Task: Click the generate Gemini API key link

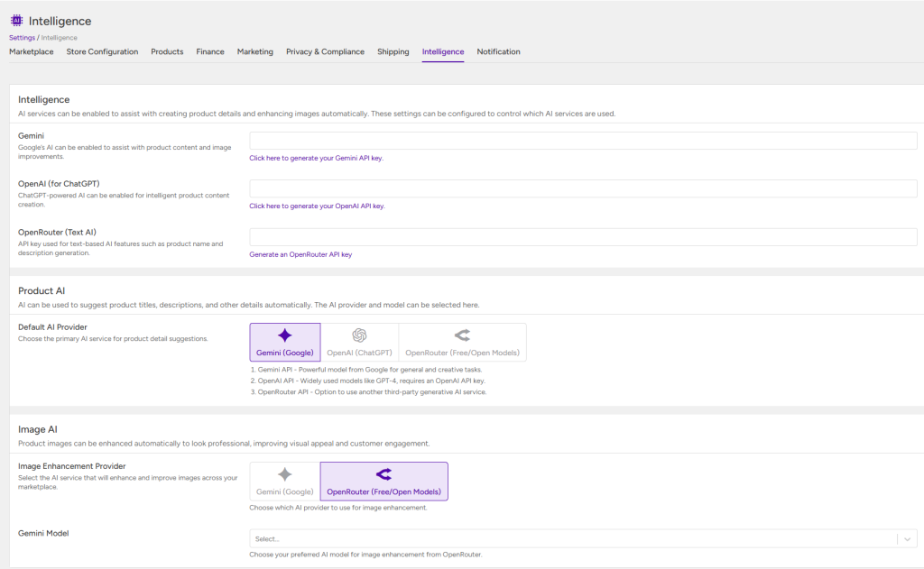Action: [x=317, y=158]
